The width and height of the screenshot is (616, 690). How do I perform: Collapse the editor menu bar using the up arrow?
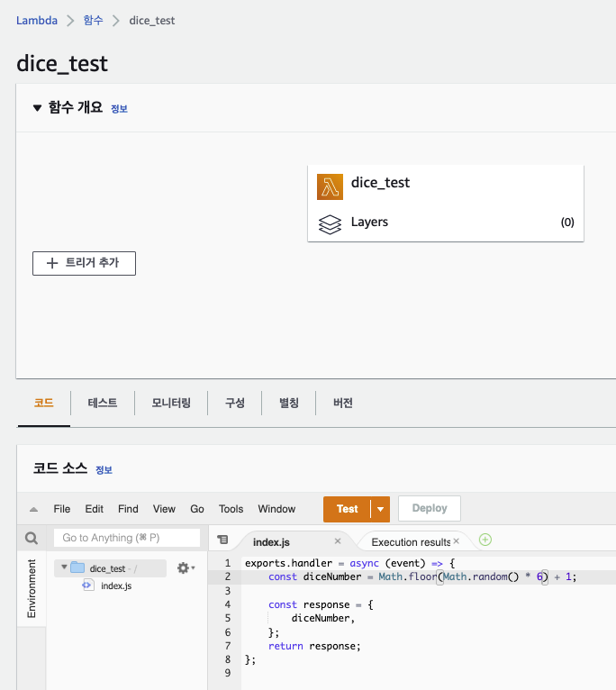[x=33, y=510]
